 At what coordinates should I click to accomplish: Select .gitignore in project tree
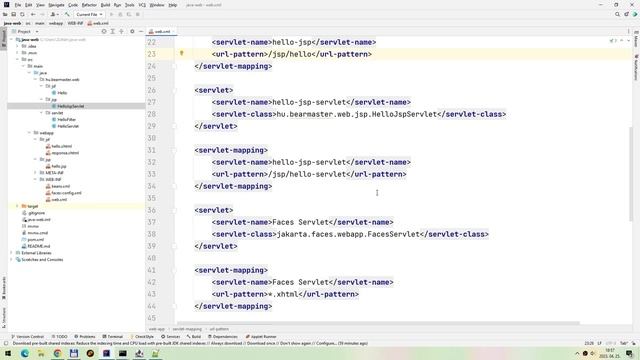[x=36, y=213]
